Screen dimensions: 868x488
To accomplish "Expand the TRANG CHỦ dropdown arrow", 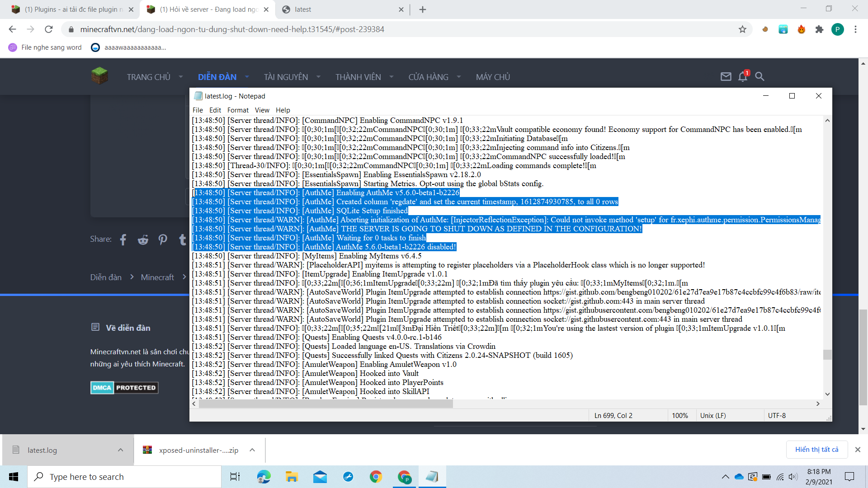I will click(x=181, y=77).
